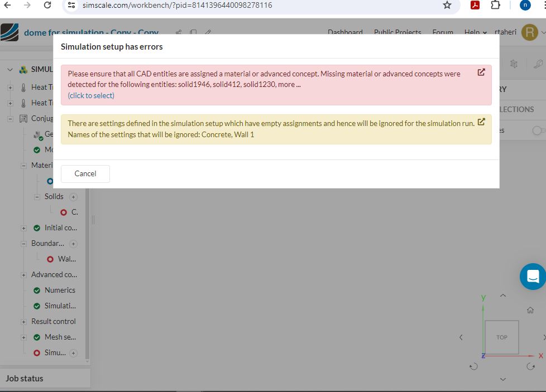Click the share icon beside the project title
The height and width of the screenshot is (392, 546).
pos(179,33)
